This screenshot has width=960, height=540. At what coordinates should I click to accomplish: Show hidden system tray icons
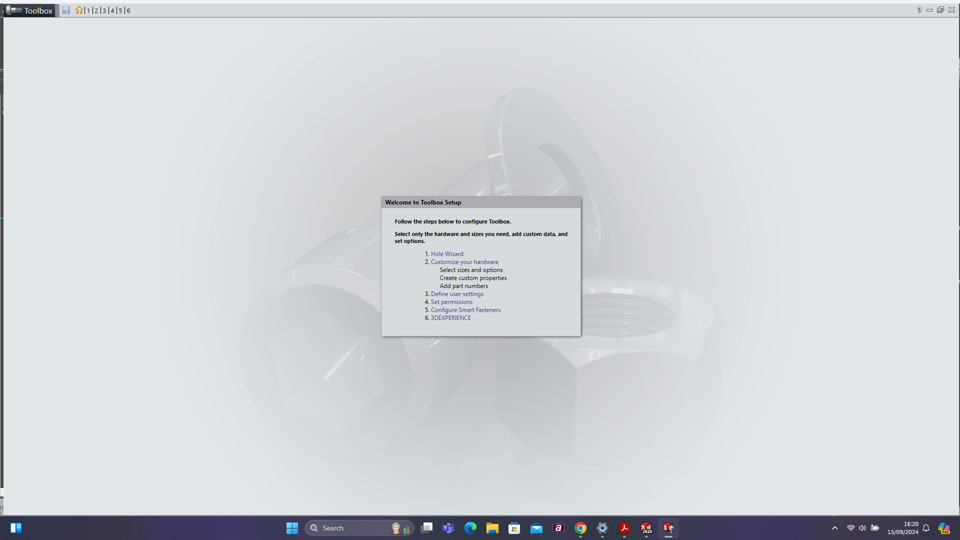(834, 528)
